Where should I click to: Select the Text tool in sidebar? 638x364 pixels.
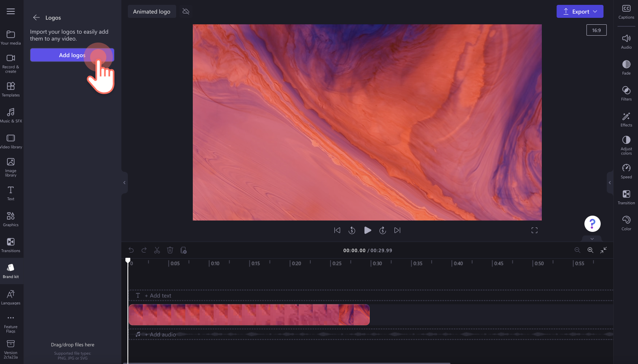[x=11, y=193]
